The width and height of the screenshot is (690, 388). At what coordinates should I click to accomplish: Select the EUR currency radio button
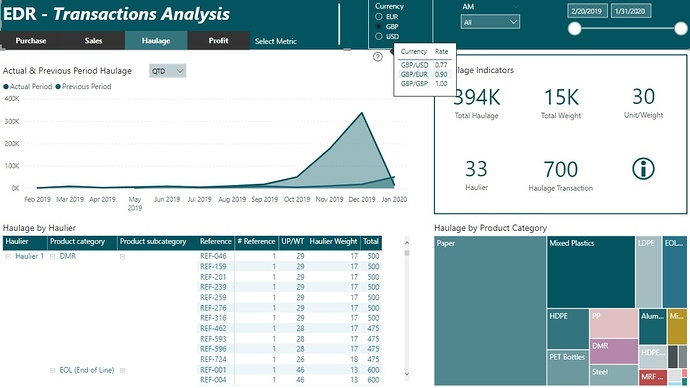point(378,17)
